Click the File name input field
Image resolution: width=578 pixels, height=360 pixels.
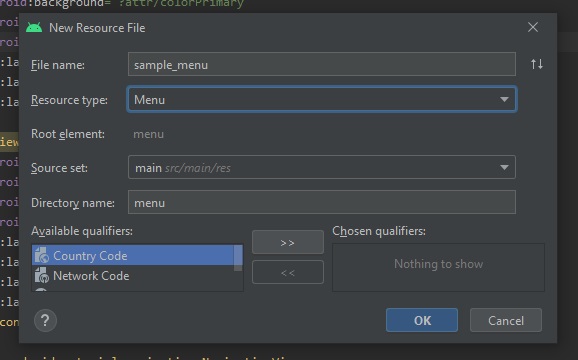coord(322,64)
